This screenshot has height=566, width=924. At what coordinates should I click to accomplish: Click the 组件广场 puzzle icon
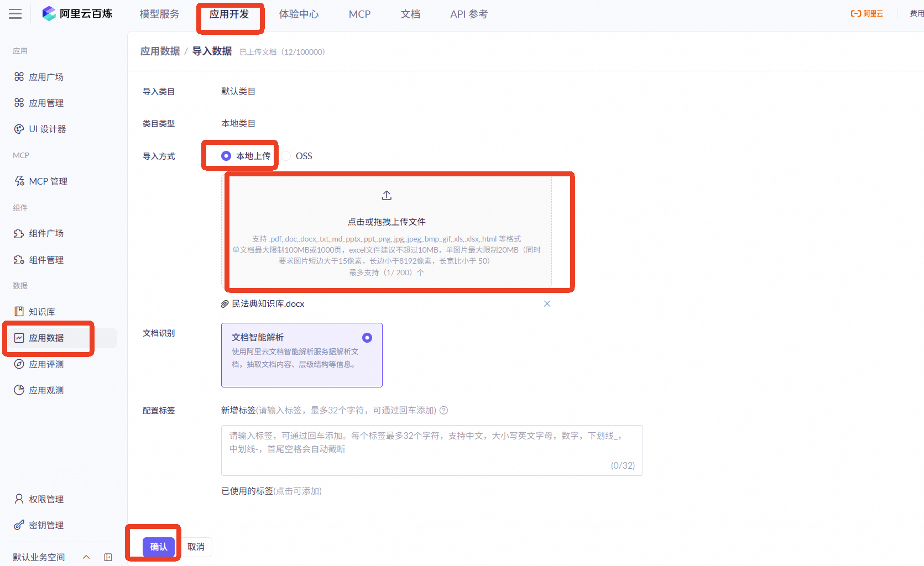click(19, 233)
